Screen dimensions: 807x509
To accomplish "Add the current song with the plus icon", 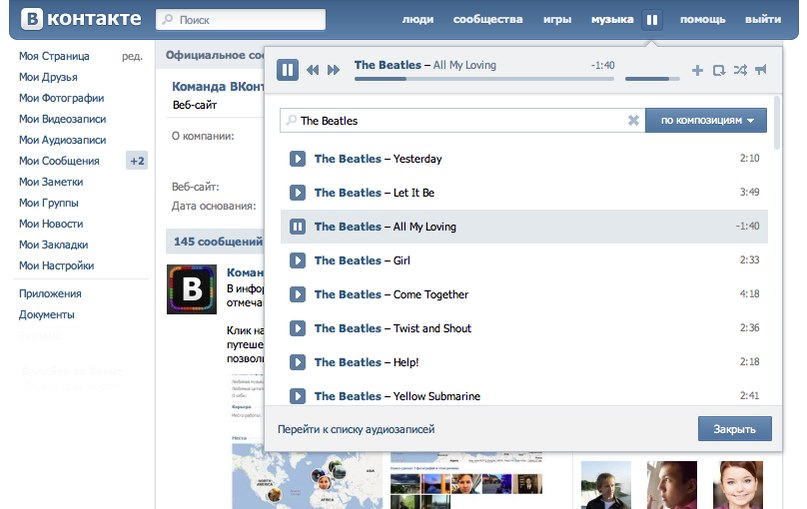I will pos(697,70).
